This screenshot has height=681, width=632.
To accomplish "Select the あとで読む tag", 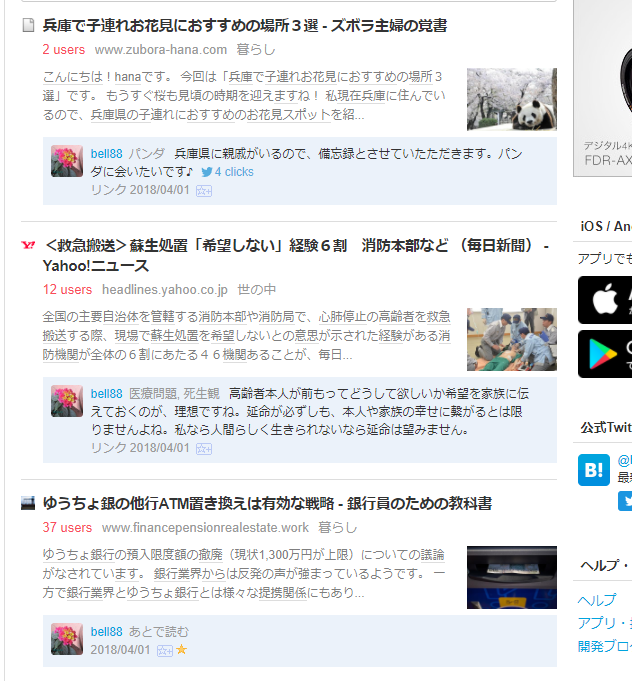I will coord(159,632).
